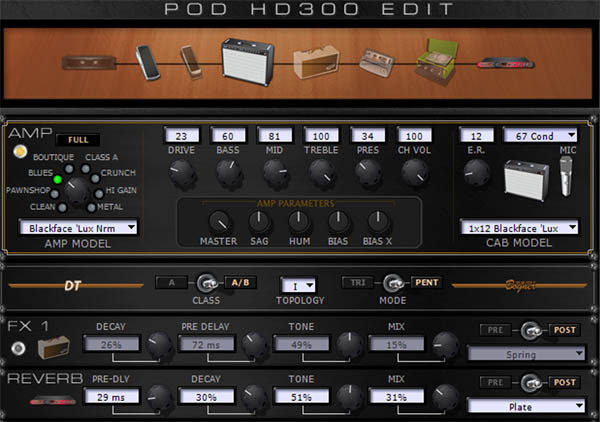Click the FULL amp mode button
600x422 pixels.
pyautogui.click(x=78, y=140)
